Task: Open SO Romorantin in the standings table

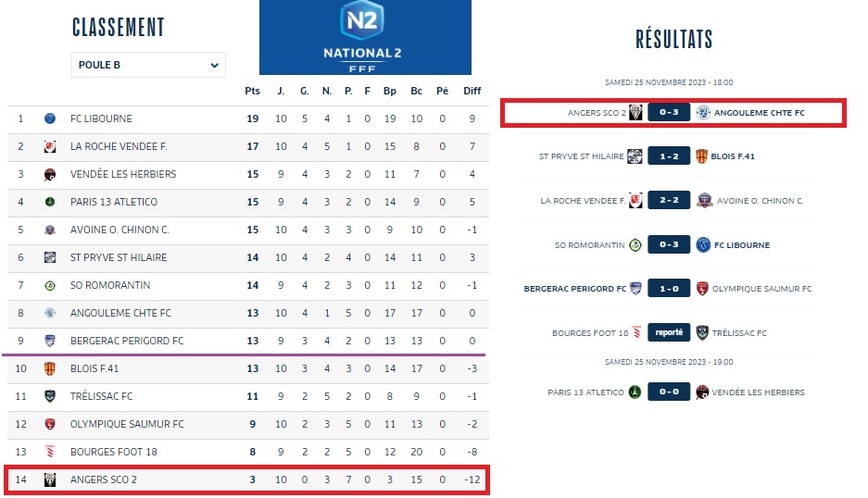Action: click(110, 285)
